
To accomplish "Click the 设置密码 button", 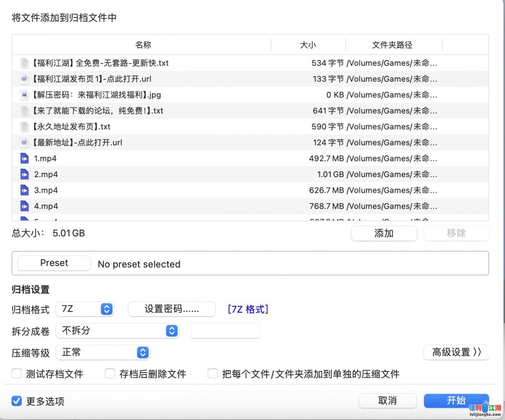I will pos(172,309).
